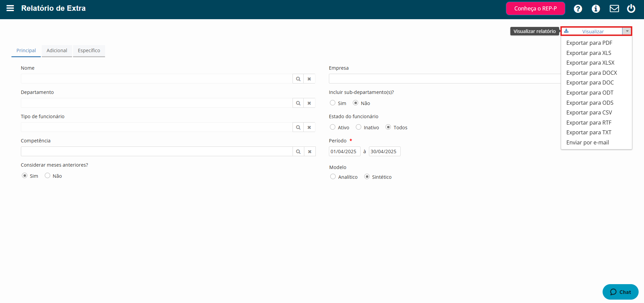This screenshot has height=303, width=644.
Task: Choose Ativo employee state
Action: pos(333,127)
